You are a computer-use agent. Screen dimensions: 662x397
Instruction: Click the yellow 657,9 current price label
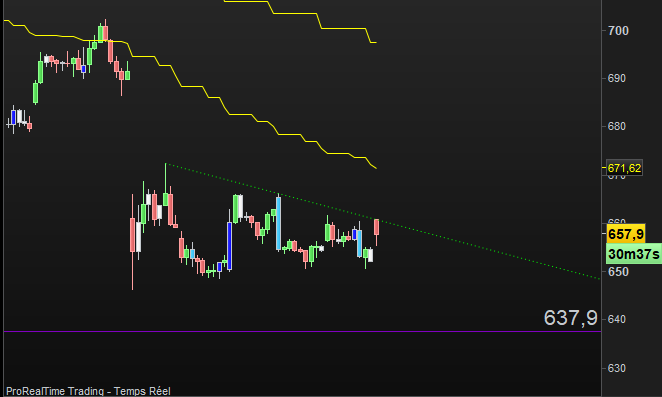point(625,234)
